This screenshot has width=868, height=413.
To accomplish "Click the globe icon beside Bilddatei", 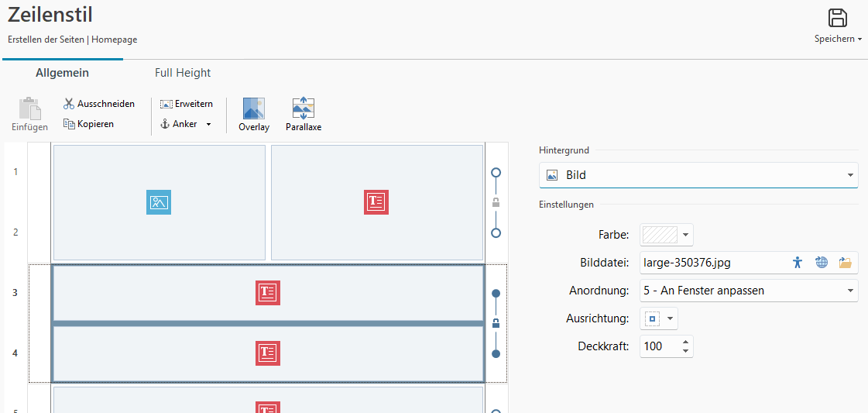I will click(822, 263).
